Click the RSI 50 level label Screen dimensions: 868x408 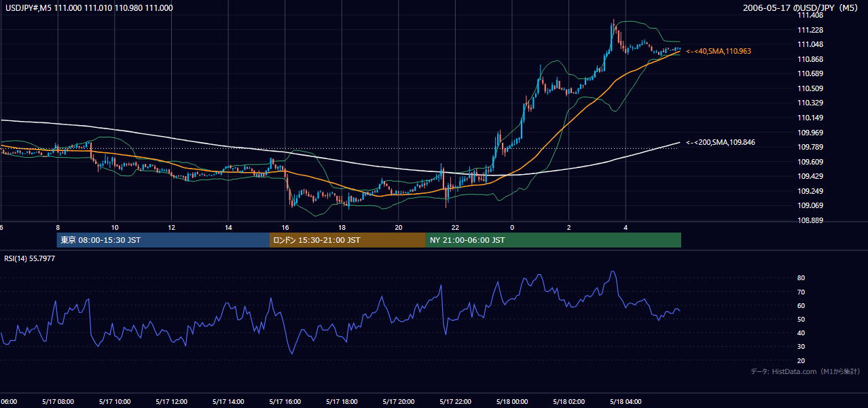[x=801, y=319]
